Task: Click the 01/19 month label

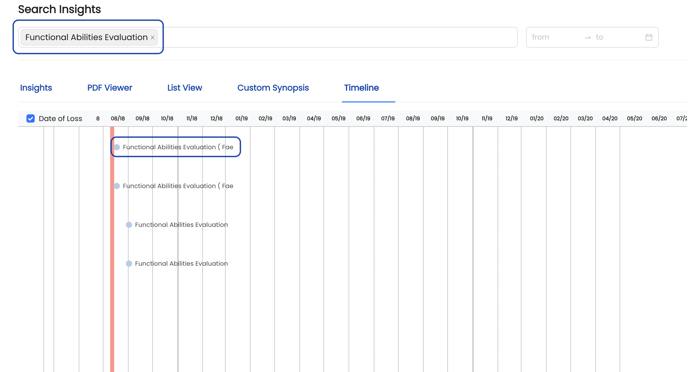Action: pos(241,118)
